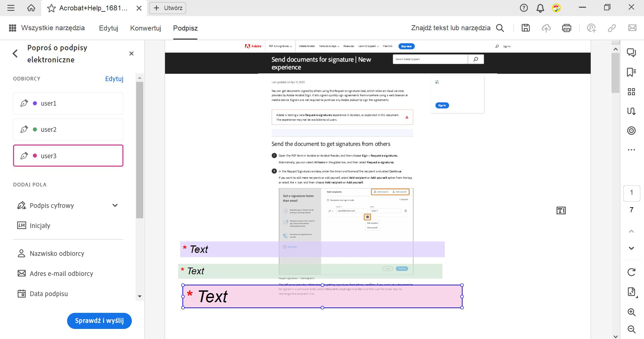Click the Edytuj recipients link
This screenshot has width=644, height=339.
pyautogui.click(x=114, y=79)
